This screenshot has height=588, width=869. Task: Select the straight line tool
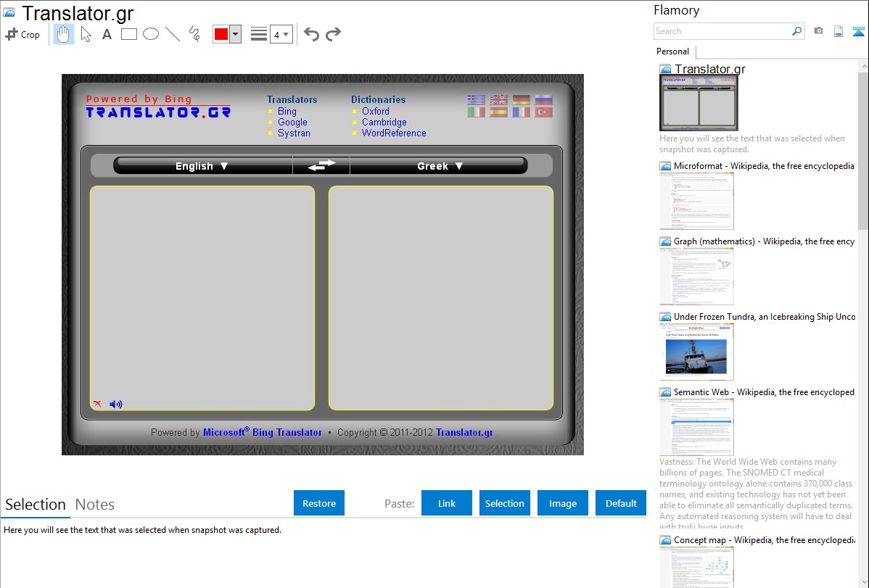173,34
